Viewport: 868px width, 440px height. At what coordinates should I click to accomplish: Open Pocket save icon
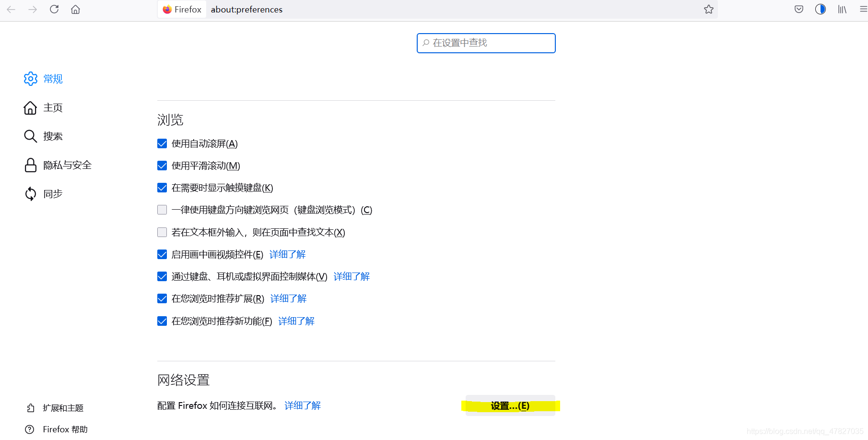click(x=799, y=9)
